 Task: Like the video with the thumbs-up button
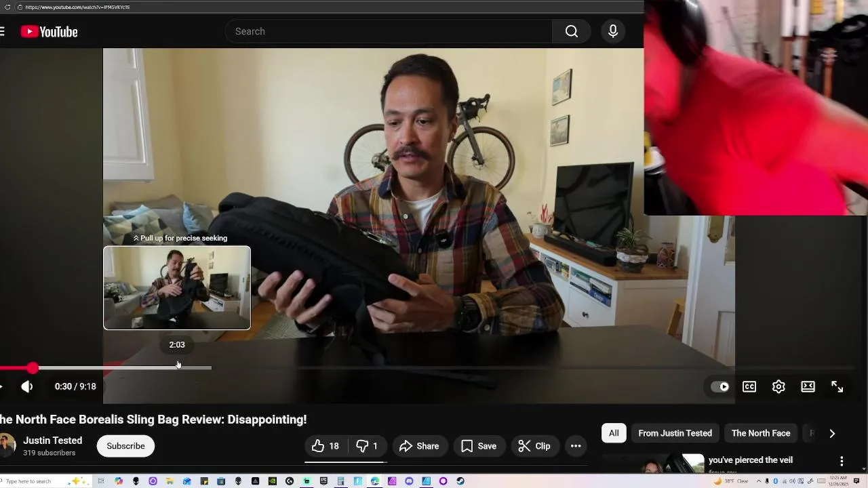(x=325, y=446)
